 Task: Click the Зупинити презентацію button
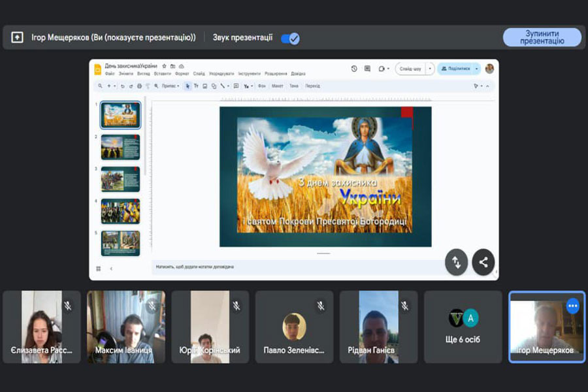click(x=542, y=37)
